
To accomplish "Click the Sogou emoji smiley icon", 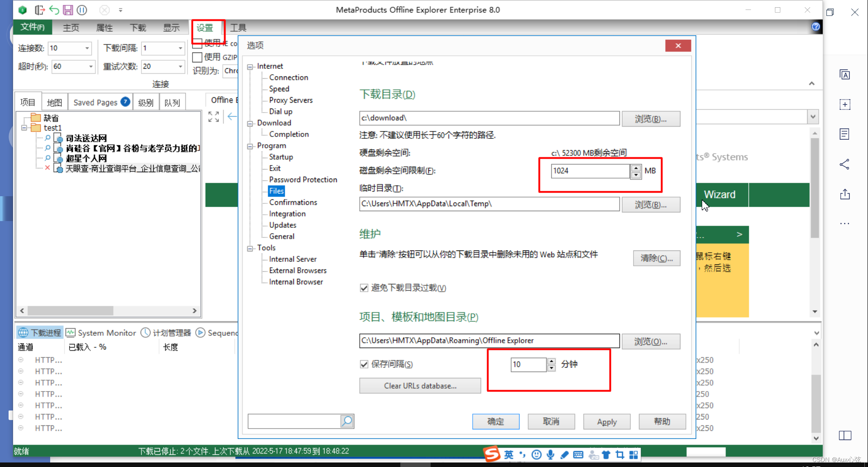I will (536, 455).
